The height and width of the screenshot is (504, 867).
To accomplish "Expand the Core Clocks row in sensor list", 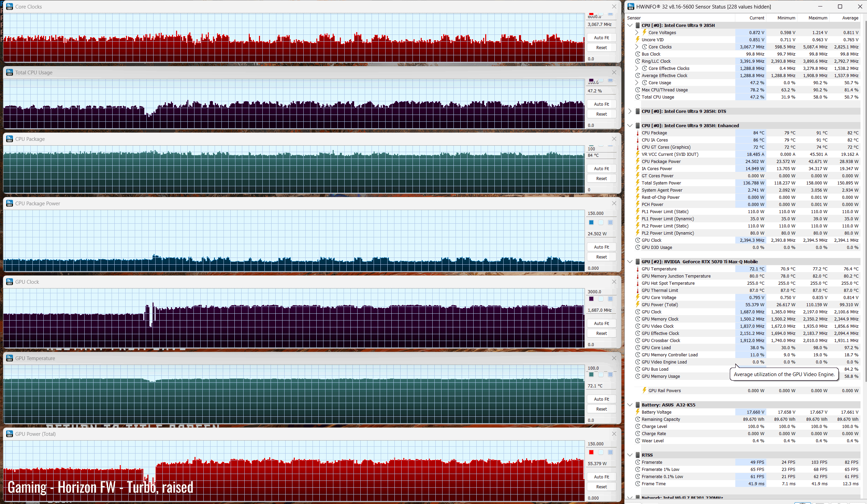I will [x=636, y=47].
